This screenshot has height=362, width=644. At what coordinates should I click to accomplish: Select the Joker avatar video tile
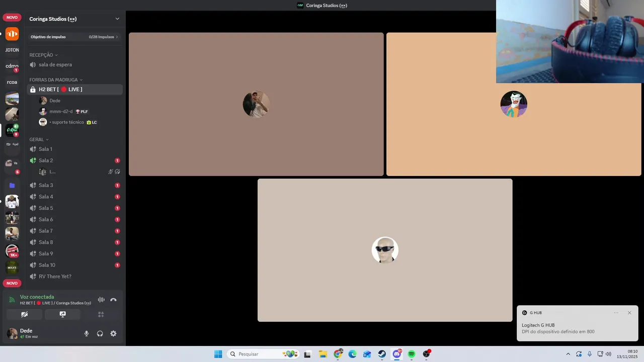point(514,104)
